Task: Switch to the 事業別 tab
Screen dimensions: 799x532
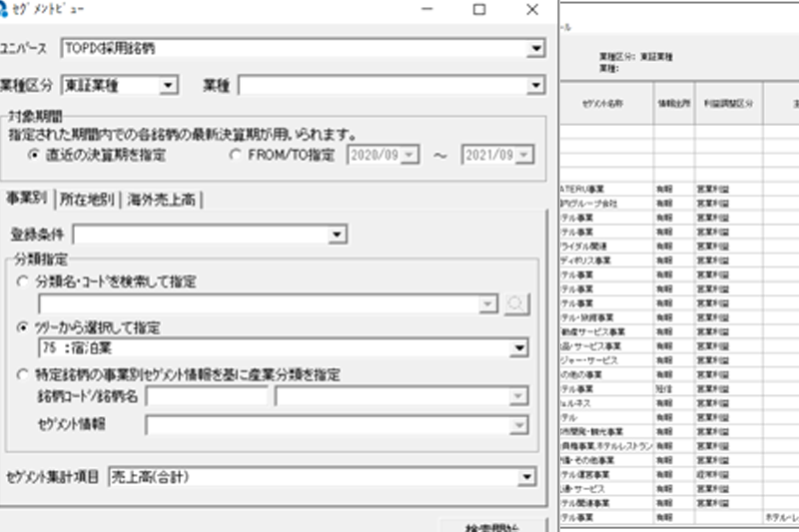Action: (x=27, y=198)
